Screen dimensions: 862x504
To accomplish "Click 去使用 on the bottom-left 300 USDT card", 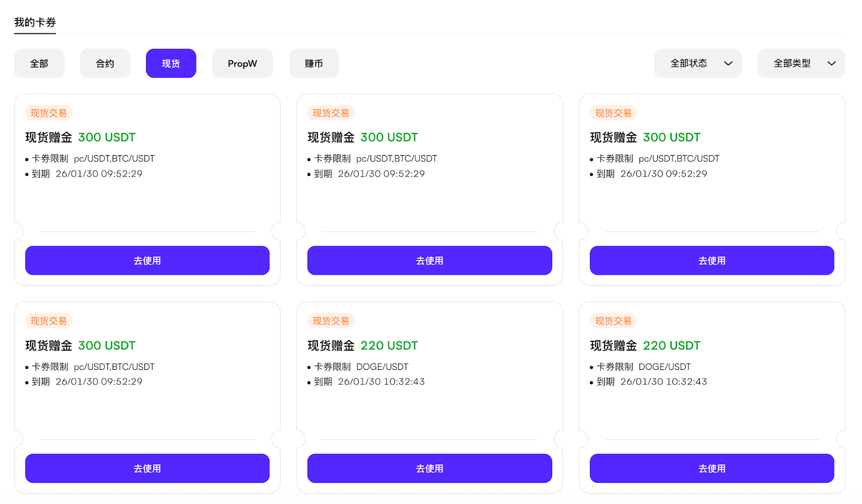I will tap(147, 468).
